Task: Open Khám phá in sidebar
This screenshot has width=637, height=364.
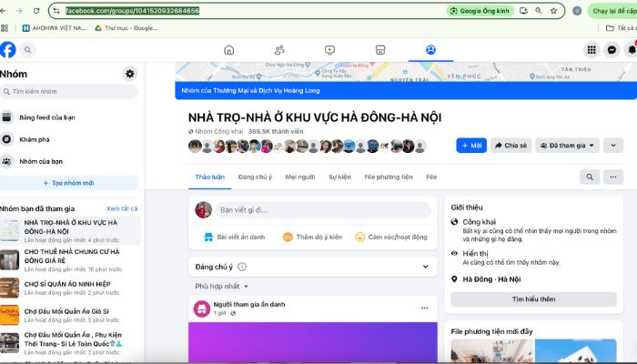Action: (x=68, y=139)
